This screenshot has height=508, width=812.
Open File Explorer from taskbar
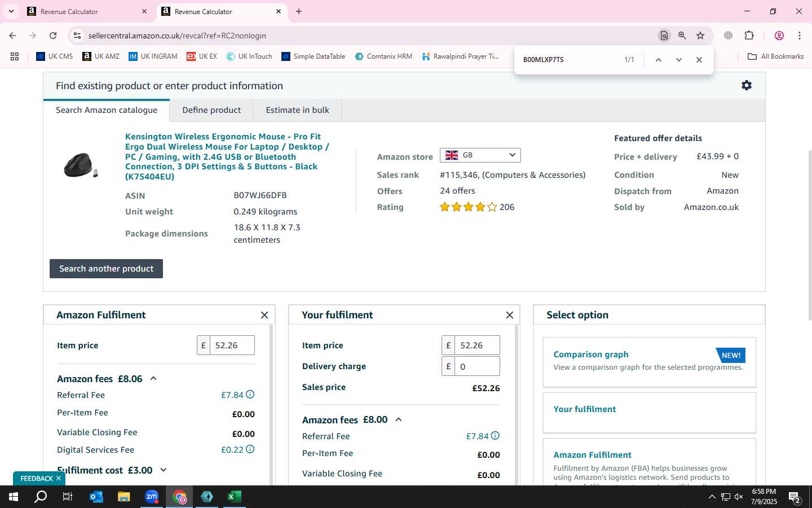pyautogui.click(x=124, y=497)
